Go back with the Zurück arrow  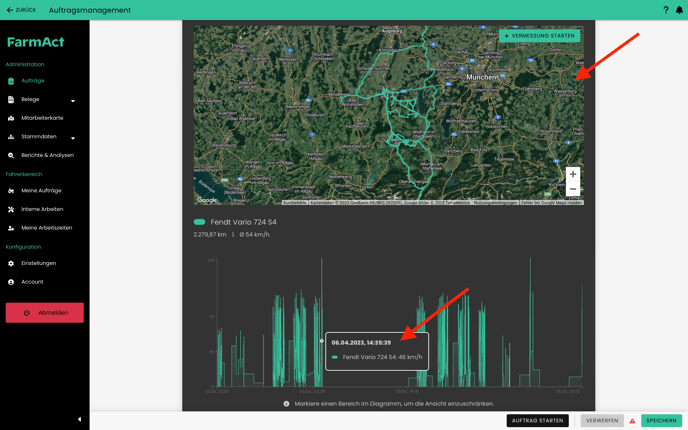pyautogui.click(x=21, y=10)
